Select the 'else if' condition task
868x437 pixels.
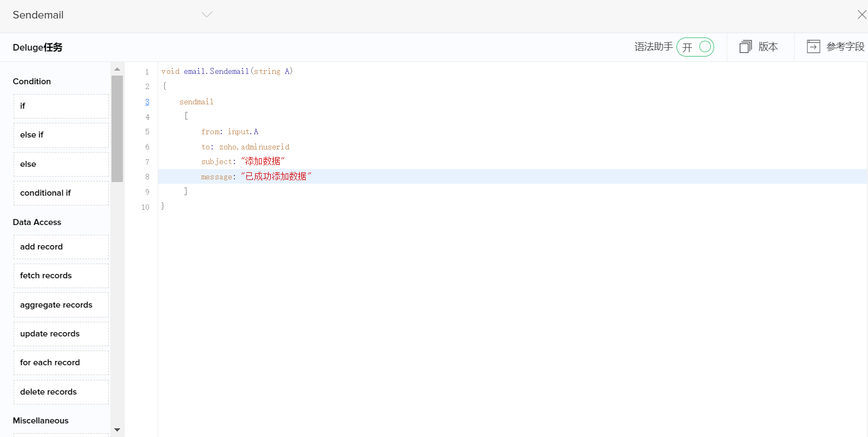[61, 135]
